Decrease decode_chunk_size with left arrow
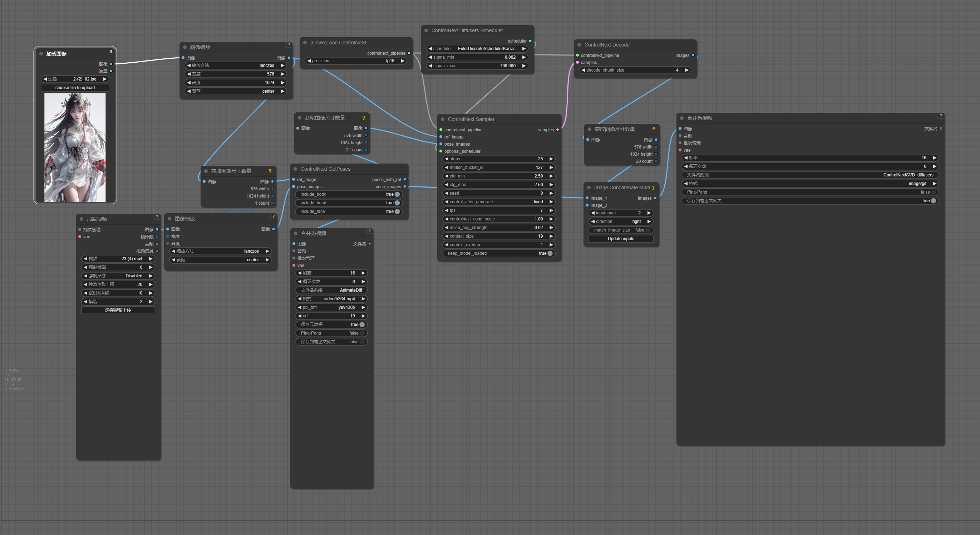This screenshot has height=535, width=980. point(583,70)
